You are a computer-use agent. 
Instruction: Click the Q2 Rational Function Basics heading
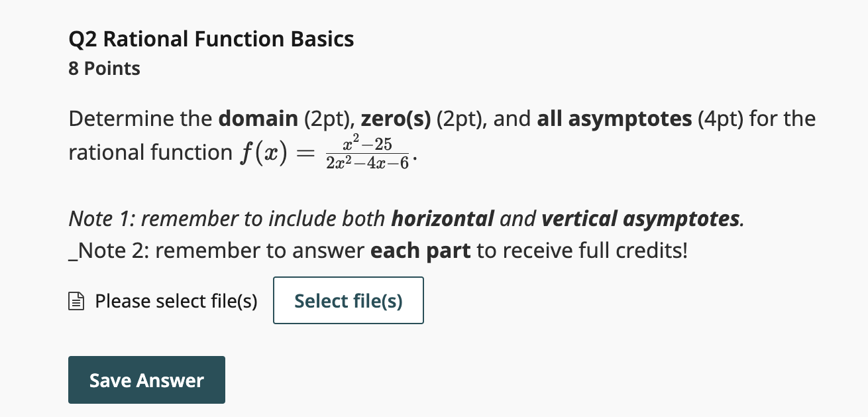click(x=211, y=38)
